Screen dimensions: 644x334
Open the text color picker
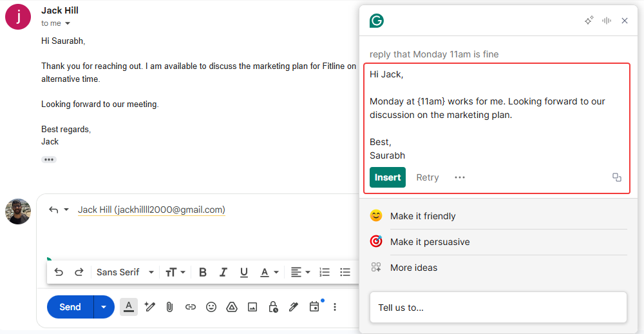point(269,272)
